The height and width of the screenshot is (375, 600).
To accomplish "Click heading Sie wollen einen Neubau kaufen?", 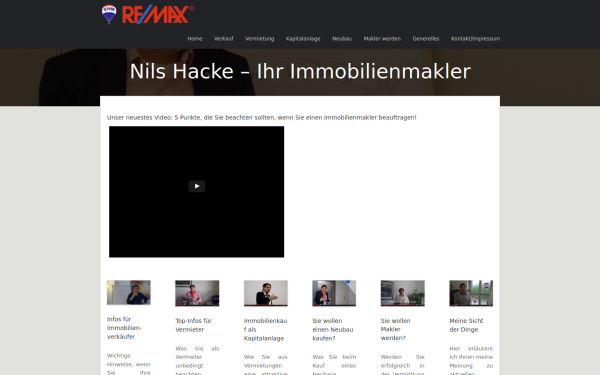I will click(x=333, y=329).
